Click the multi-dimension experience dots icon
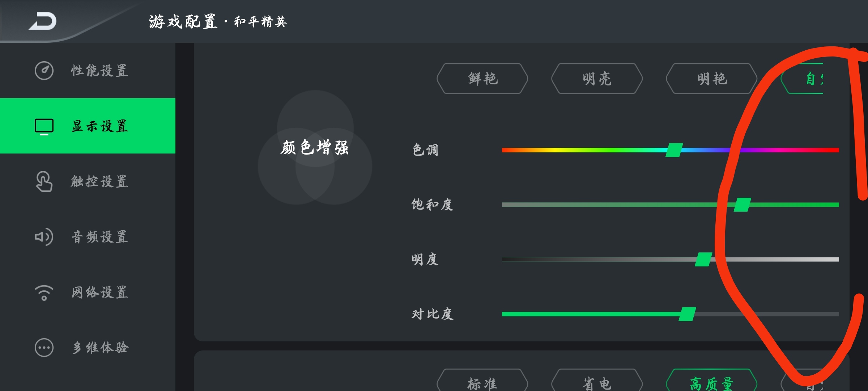 click(44, 348)
